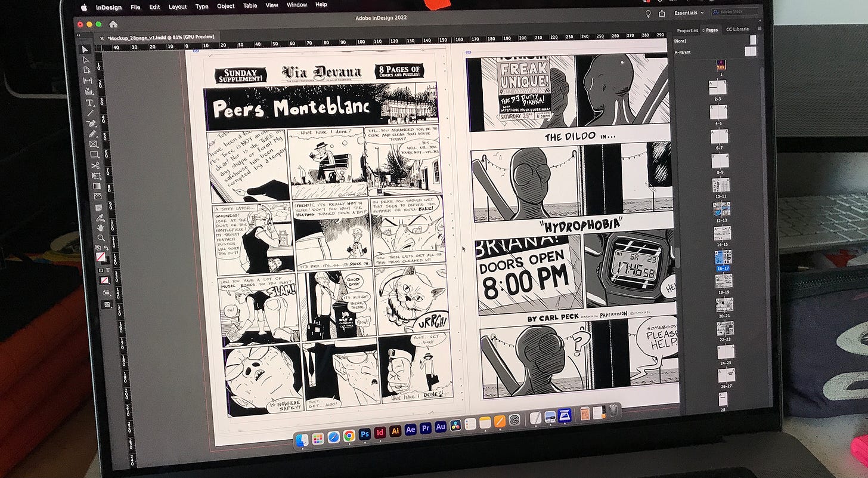Viewport: 868px width, 478px height.
Task: Open Finder from the Dock
Action: (x=302, y=440)
